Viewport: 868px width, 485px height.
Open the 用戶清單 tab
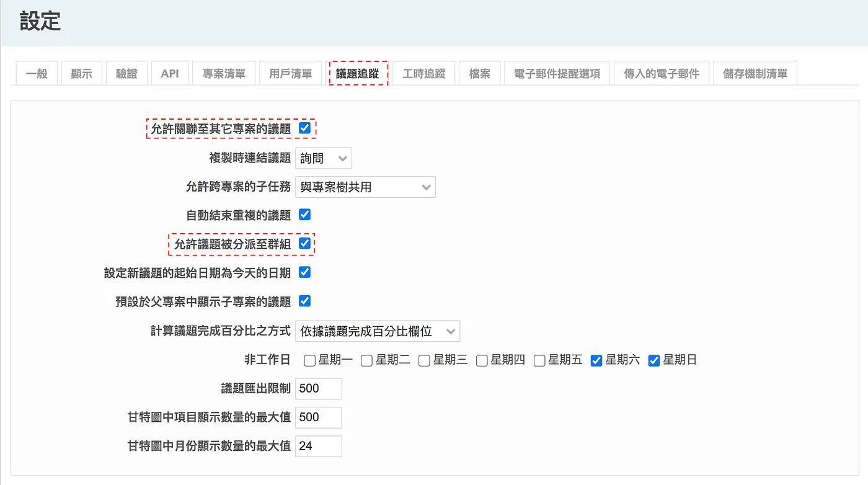tap(291, 73)
